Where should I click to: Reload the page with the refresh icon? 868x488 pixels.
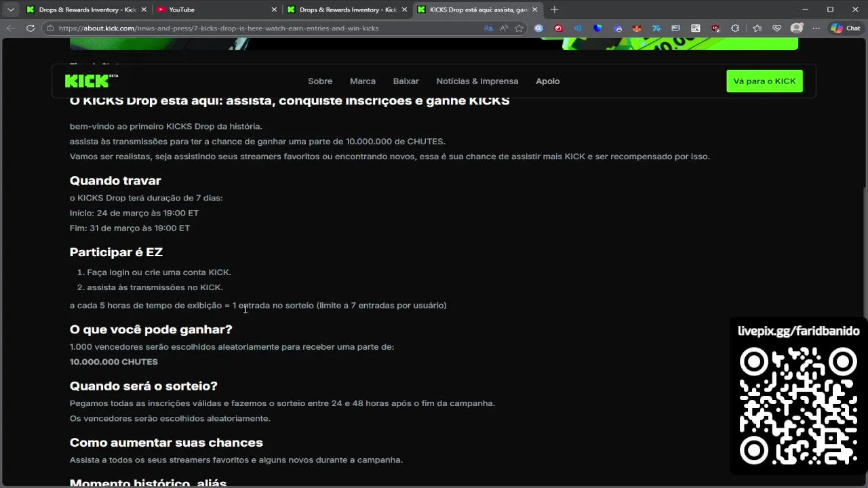(31, 28)
